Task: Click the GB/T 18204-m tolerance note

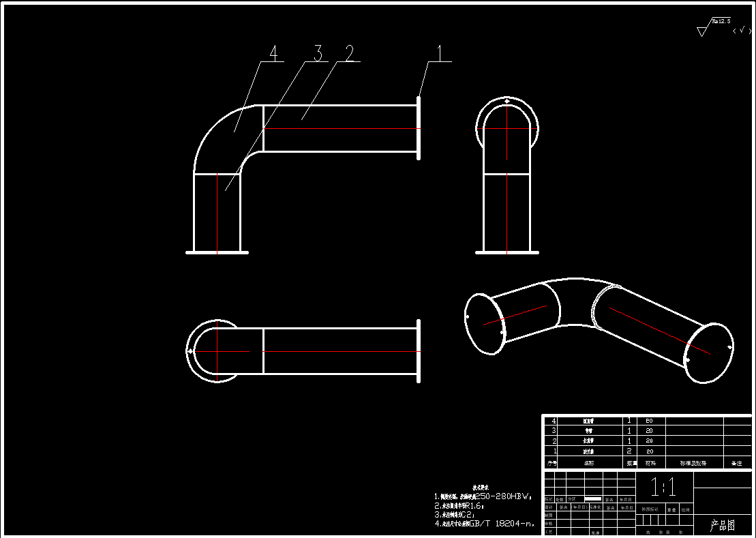Action: tap(485, 523)
